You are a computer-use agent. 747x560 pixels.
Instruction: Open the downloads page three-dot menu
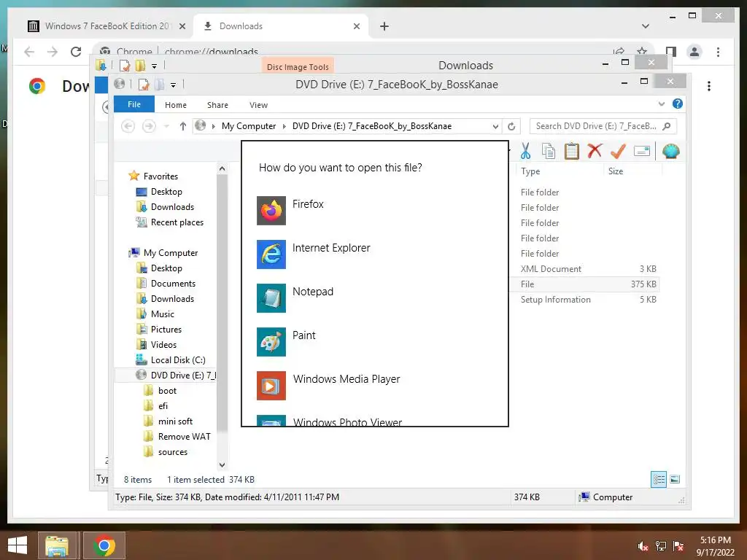click(709, 86)
